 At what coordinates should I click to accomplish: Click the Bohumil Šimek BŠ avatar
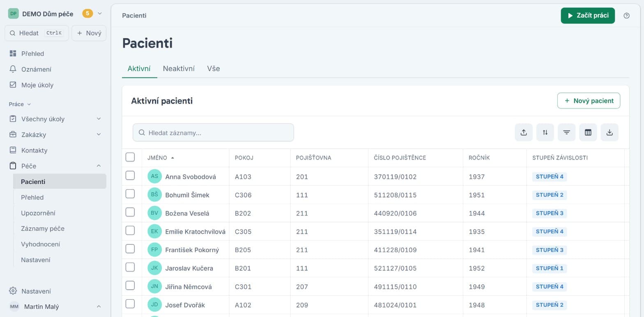click(154, 195)
